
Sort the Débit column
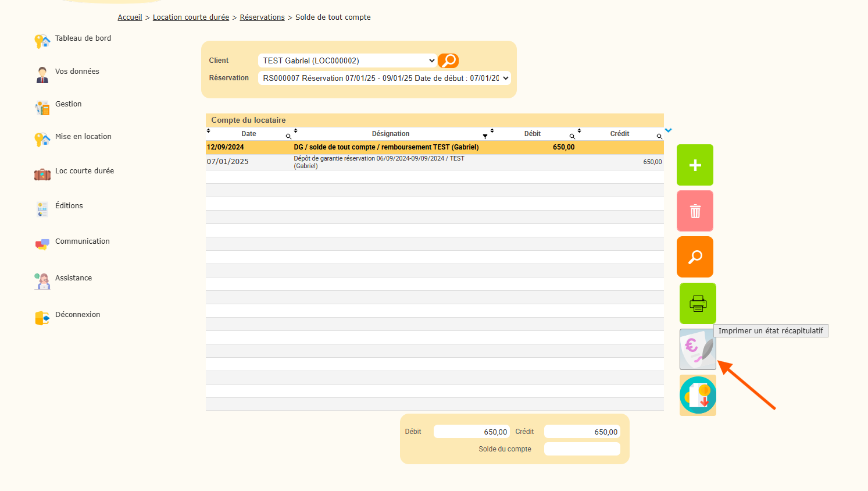pos(492,131)
